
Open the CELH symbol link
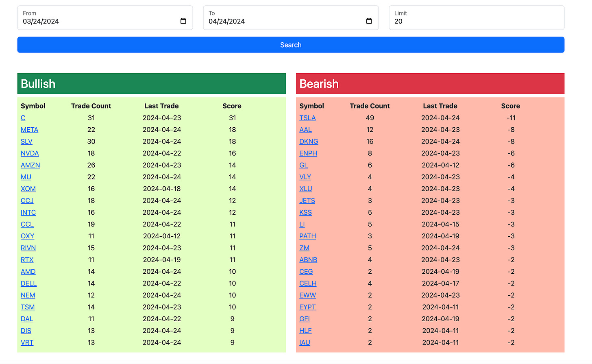coord(308,283)
